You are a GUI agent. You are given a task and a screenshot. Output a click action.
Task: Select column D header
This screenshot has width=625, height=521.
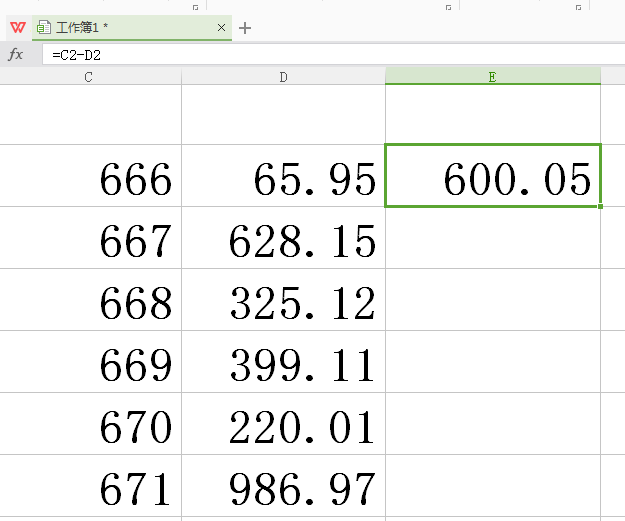pos(283,77)
